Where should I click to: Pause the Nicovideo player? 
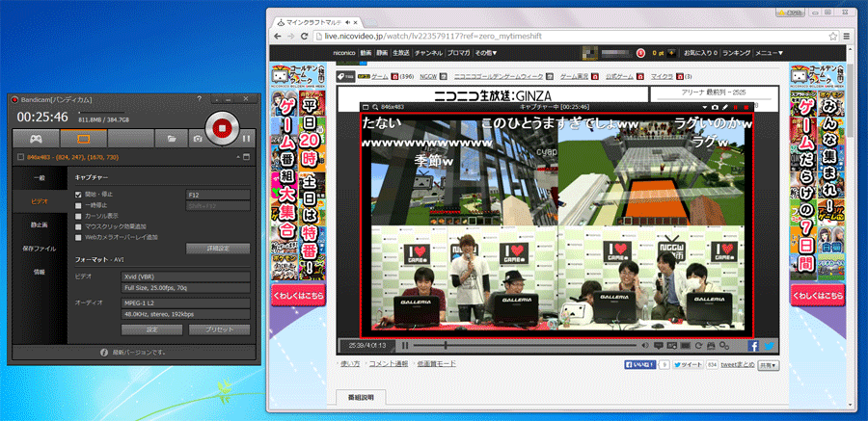coord(406,346)
